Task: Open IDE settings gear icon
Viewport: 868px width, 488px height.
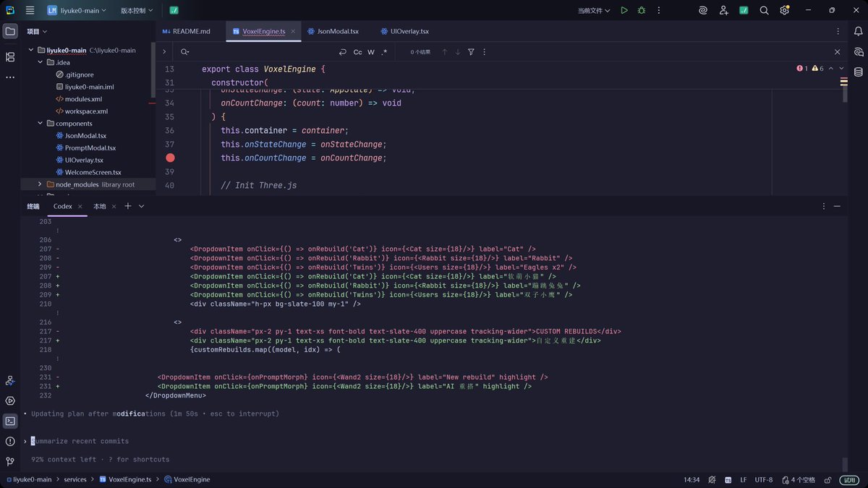Action: pos(784,10)
